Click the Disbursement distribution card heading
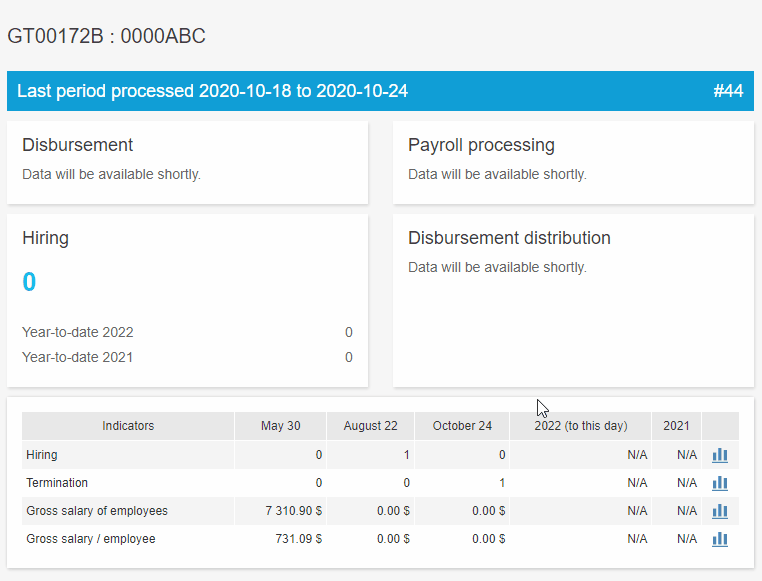The width and height of the screenshot is (762, 581). (x=509, y=238)
